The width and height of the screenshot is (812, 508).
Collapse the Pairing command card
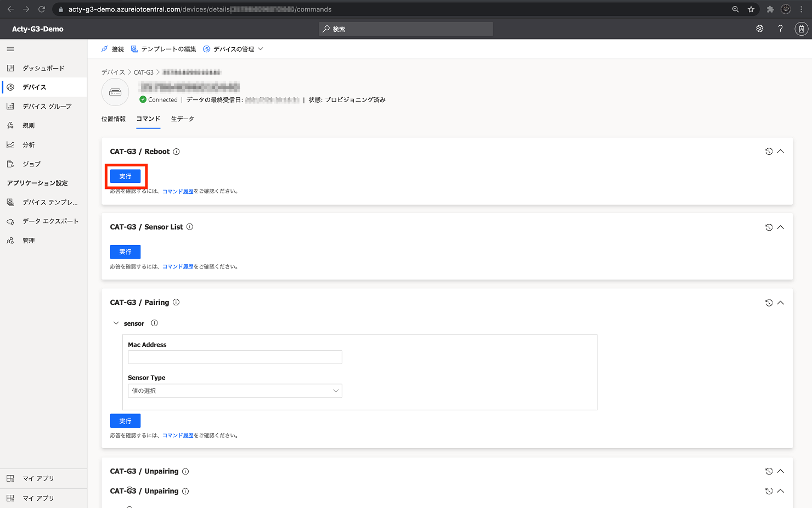coord(781,303)
